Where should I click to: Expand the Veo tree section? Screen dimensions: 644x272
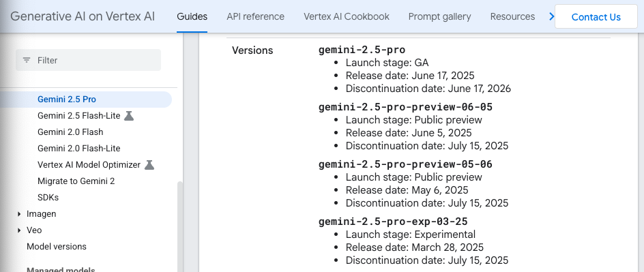(19, 230)
